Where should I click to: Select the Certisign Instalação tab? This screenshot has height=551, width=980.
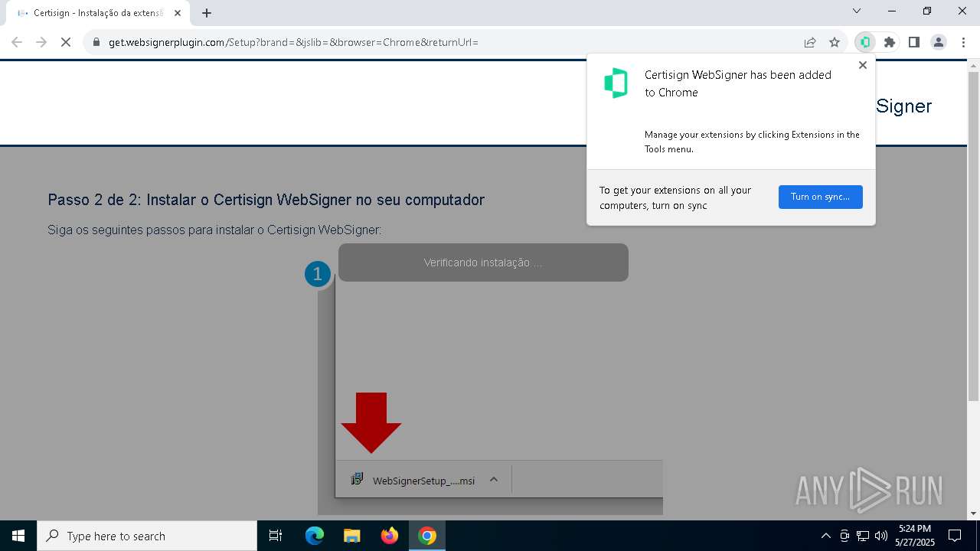(98, 13)
